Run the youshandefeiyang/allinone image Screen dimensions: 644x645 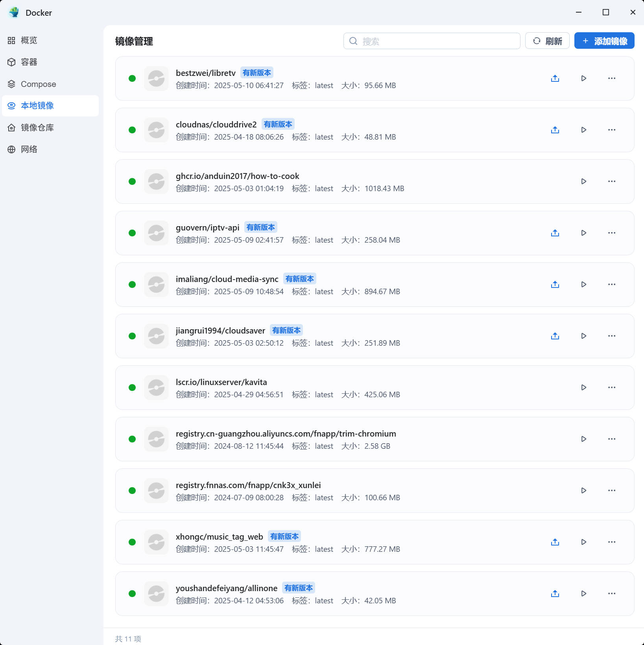[x=584, y=593]
